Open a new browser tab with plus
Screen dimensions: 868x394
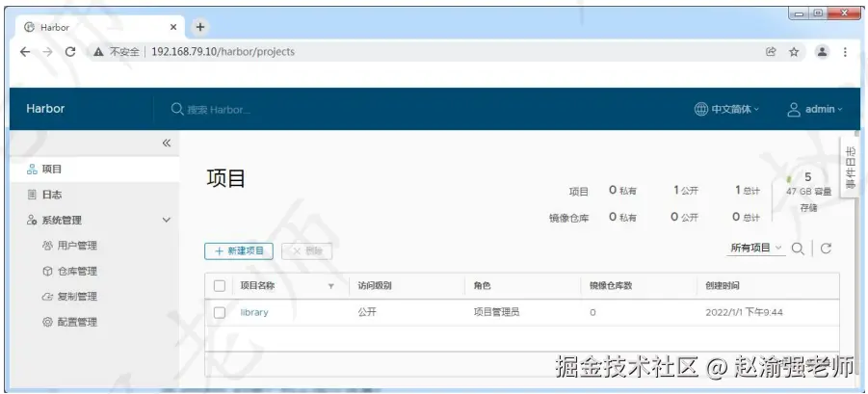pos(200,27)
